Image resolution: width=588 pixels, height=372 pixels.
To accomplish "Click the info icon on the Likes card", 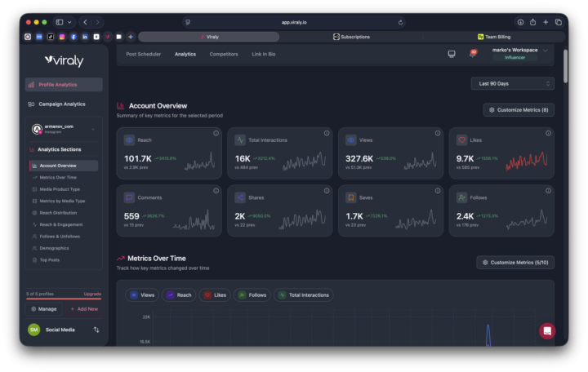I will [548, 133].
